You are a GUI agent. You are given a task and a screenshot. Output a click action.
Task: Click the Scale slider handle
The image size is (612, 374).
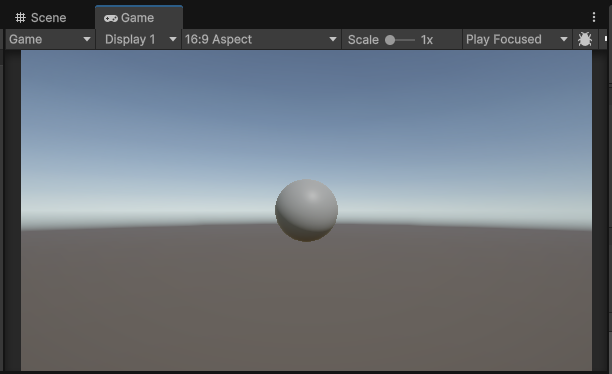[x=390, y=40]
